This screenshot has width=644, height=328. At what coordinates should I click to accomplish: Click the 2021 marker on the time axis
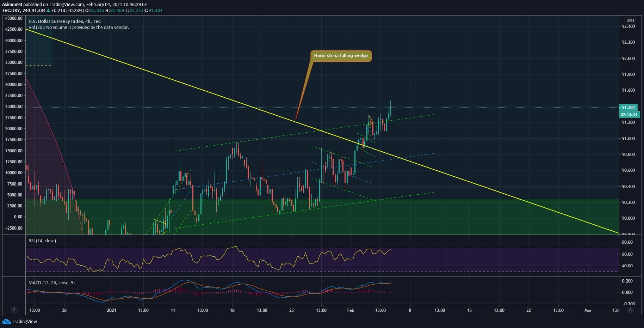point(111,310)
